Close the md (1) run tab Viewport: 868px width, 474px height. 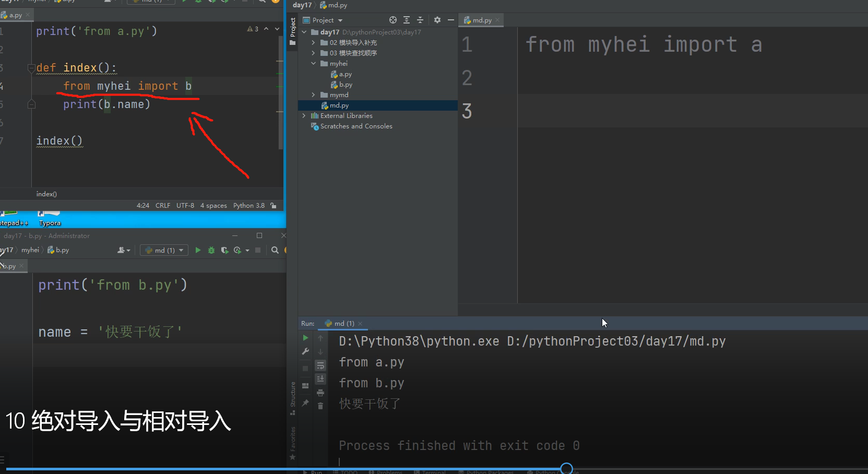(x=360, y=324)
